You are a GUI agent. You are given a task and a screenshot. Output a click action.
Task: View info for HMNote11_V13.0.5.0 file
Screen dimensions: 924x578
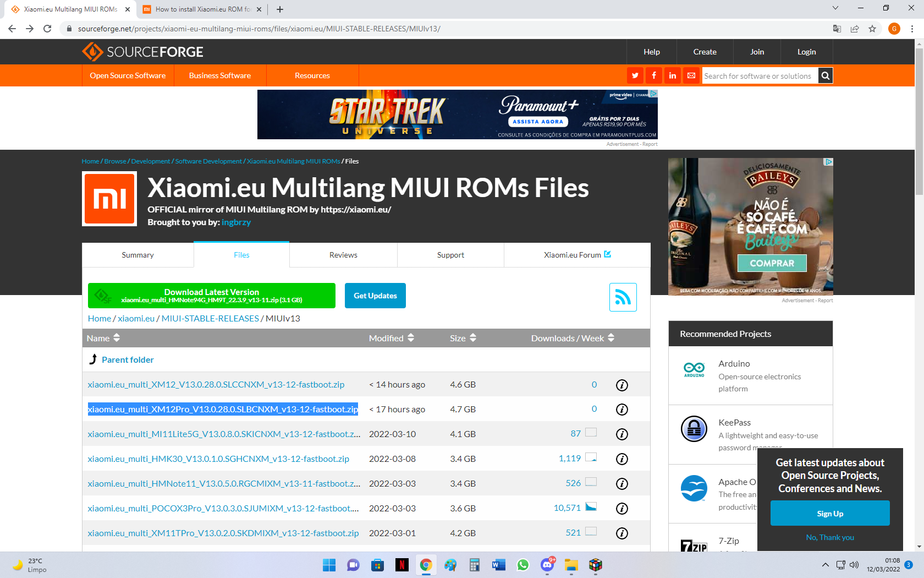point(622,484)
